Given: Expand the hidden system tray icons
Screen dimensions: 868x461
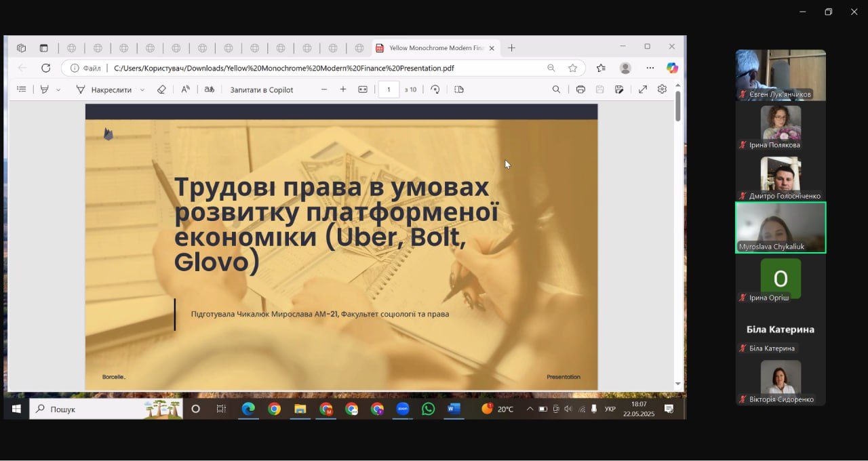Looking at the screenshot, I should (x=530, y=409).
